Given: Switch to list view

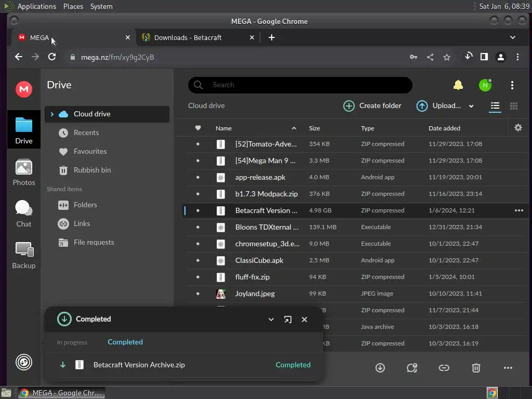Looking at the screenshot, I should 495,106.
